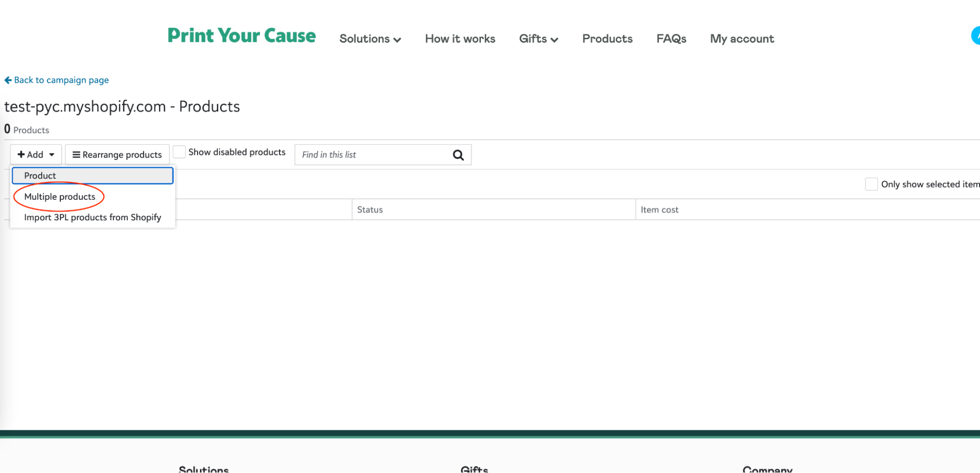Open the FAQs page
This screenshot has width=980, height=473.
pos(671,39)
